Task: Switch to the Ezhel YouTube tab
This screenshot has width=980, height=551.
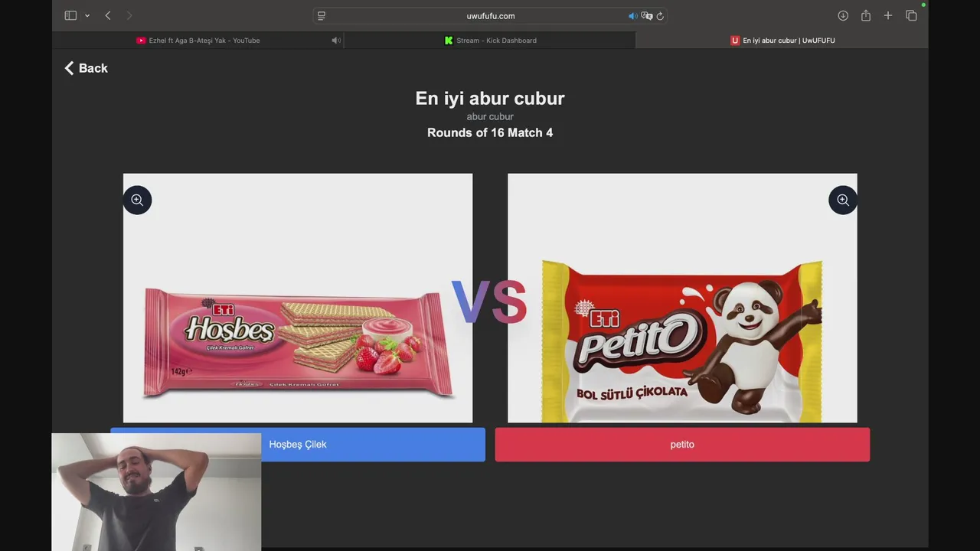Action: [198, 41]
